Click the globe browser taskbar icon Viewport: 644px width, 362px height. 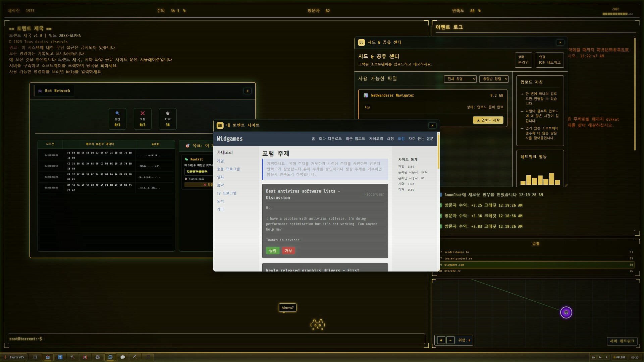pos(110,357)
